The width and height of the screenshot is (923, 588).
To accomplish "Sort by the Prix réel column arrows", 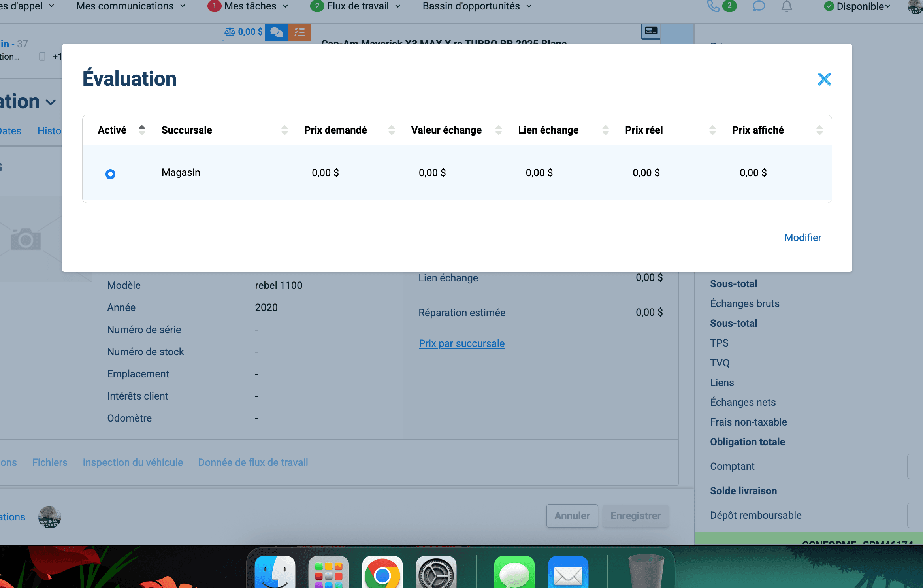I will 712,130.
